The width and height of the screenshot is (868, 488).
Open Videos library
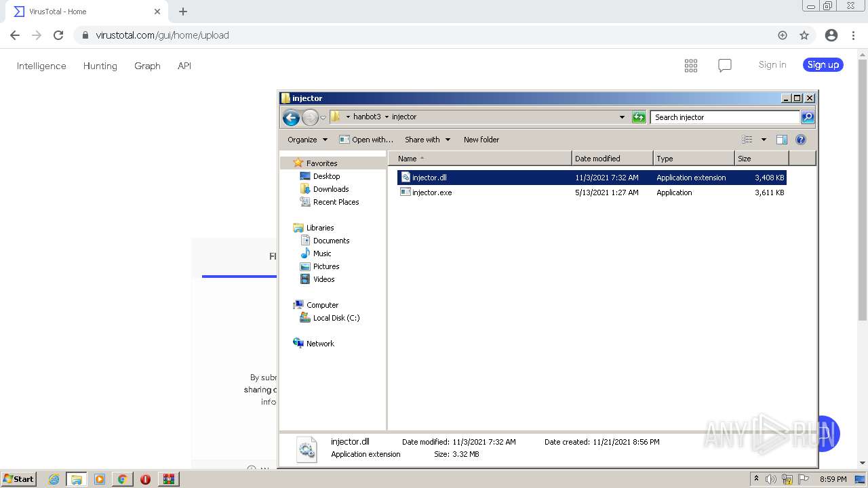tap(323, 279)
